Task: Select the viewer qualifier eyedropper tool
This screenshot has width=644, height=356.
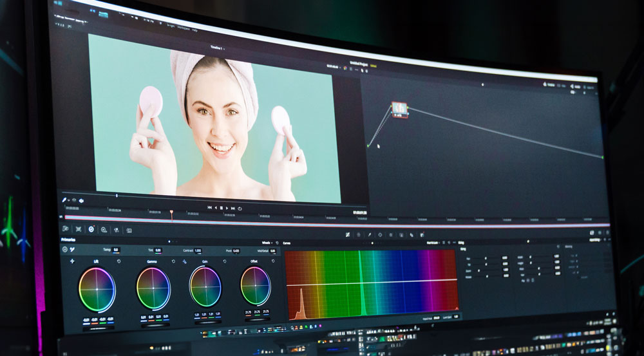Action: tap(64, 200)
